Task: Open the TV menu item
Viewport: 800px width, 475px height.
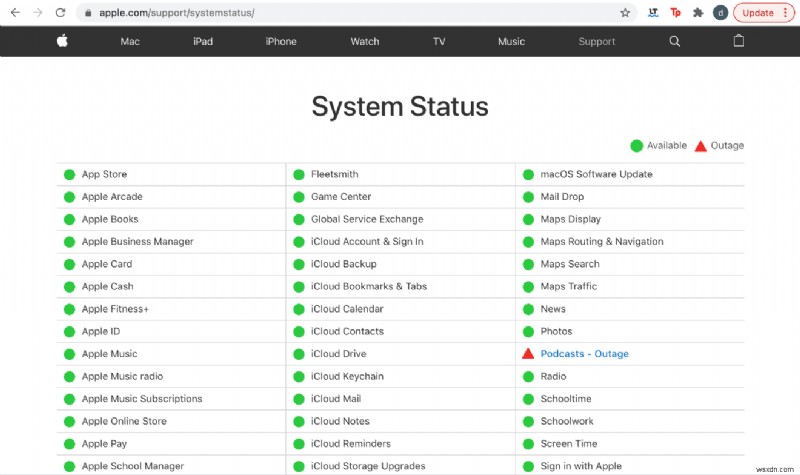Action: [439, 41]
